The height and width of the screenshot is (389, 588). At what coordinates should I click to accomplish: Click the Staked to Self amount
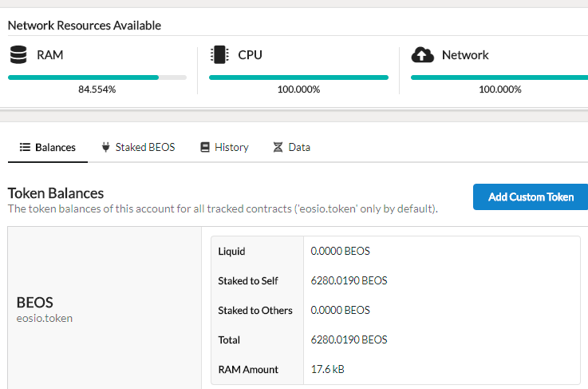coord(349,281)
